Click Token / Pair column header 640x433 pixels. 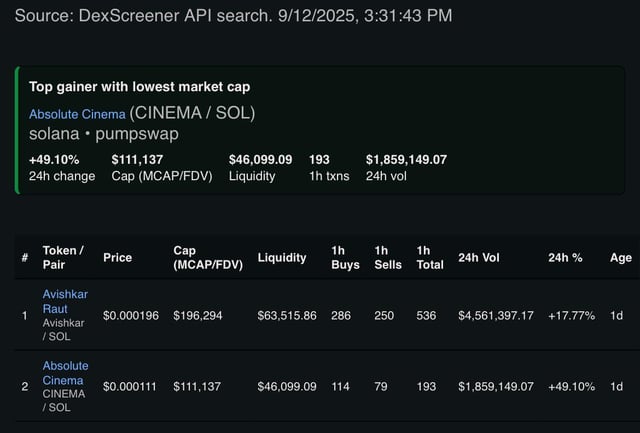(x=62, y=257)
